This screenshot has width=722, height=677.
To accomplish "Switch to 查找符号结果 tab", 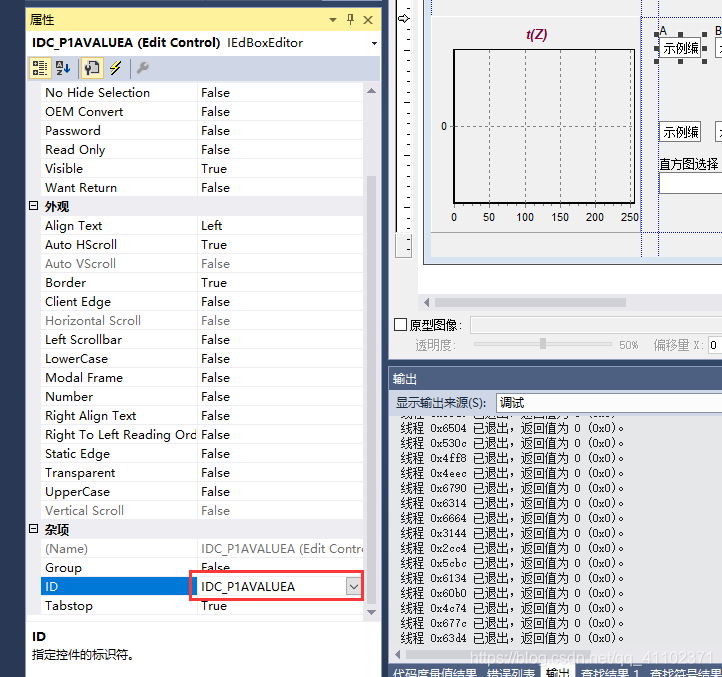I will [685, 672].
